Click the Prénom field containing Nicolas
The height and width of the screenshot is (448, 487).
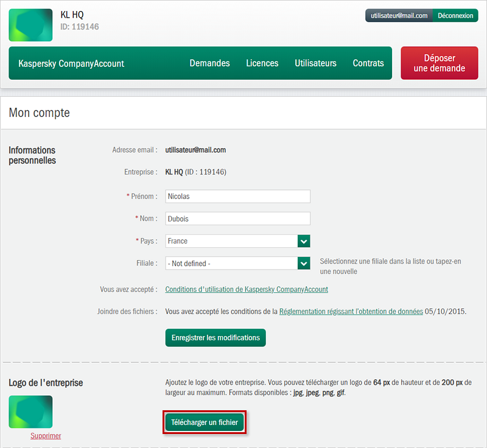[237, 196]
